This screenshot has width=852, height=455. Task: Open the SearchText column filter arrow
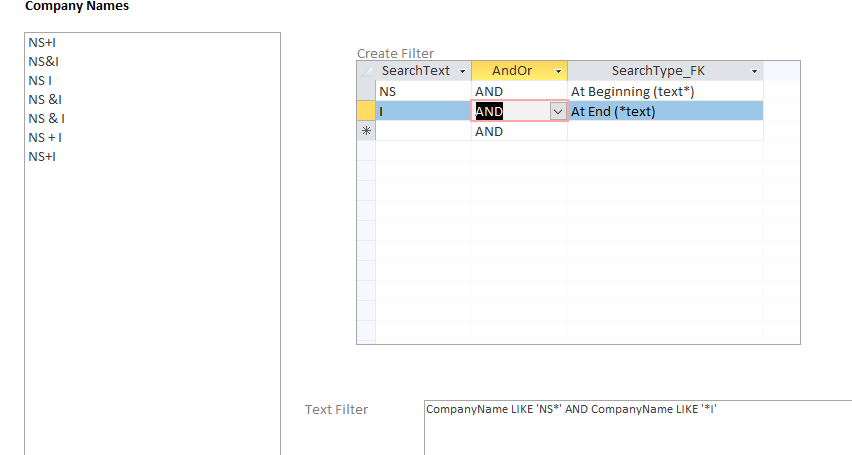click(x=461, y=71)
